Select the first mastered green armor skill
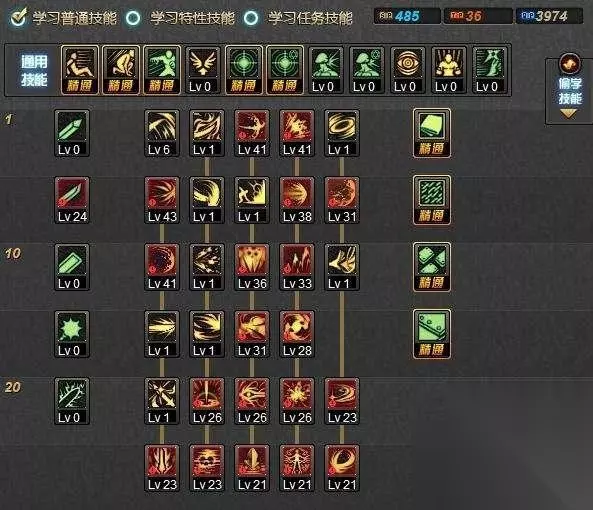Image resolution: width=593 pixels, height=510 pixels. [x=432, y=133]
